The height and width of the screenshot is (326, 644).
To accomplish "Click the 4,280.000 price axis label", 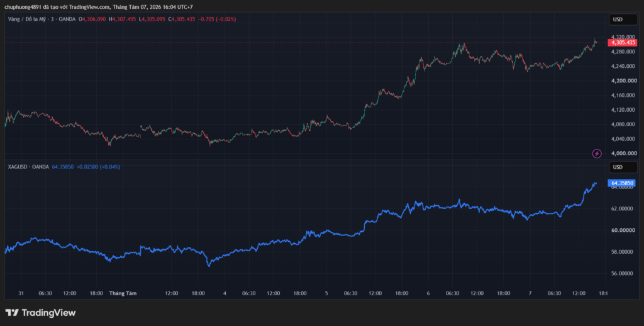I will click(x=622, y=52).
